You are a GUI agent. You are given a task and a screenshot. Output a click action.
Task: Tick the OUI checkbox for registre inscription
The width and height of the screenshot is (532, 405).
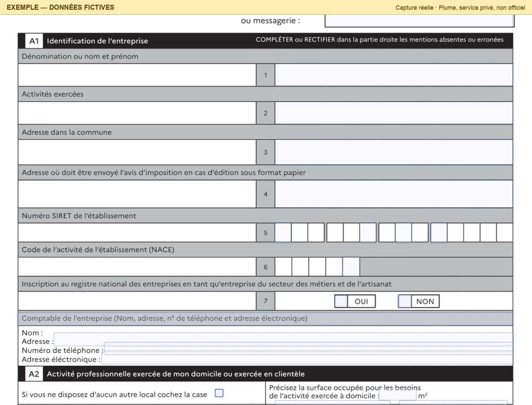point(341,301)
